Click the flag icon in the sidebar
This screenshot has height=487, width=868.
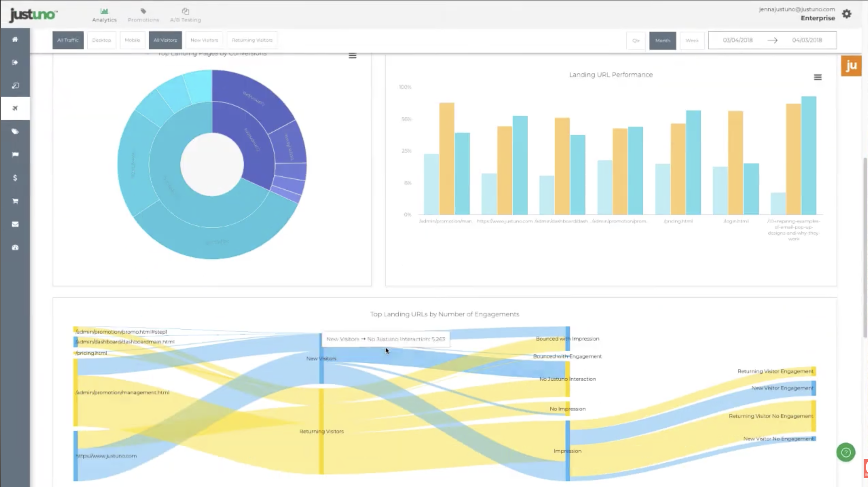coord(15,155)
